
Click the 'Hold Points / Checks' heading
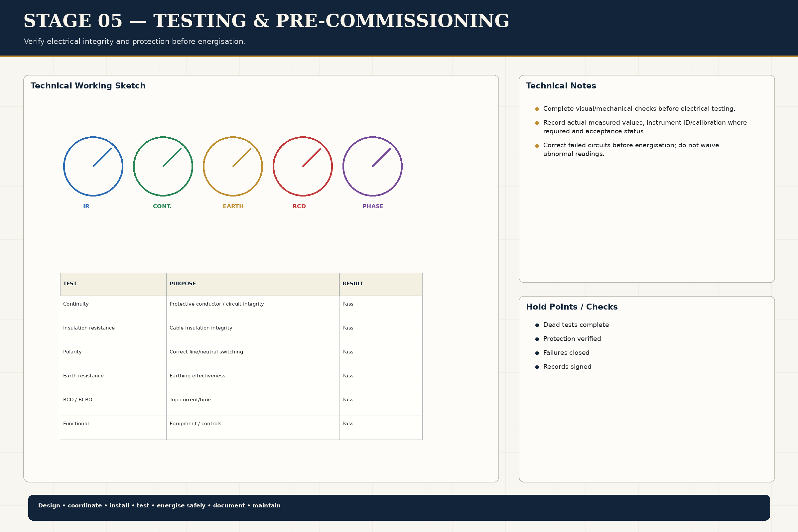pyautogui.click(x=572, y=307)
